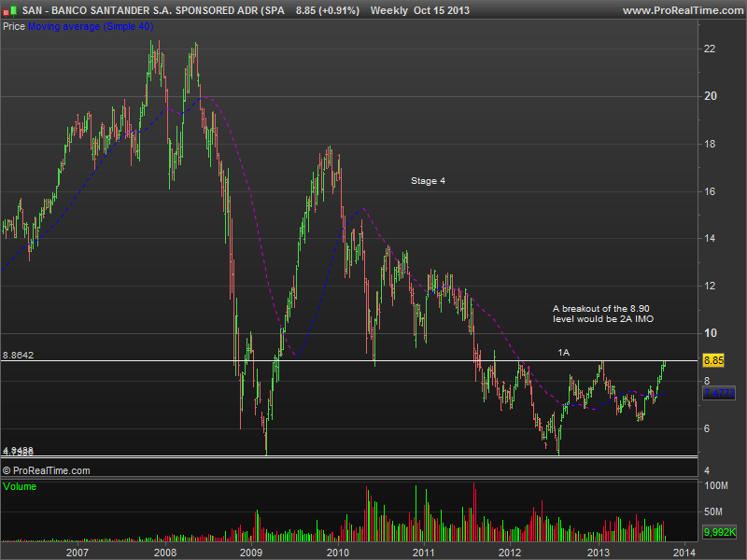Click the 12 price axis label
This screenshot has width=747, height=560.
(x=710, y=286)
